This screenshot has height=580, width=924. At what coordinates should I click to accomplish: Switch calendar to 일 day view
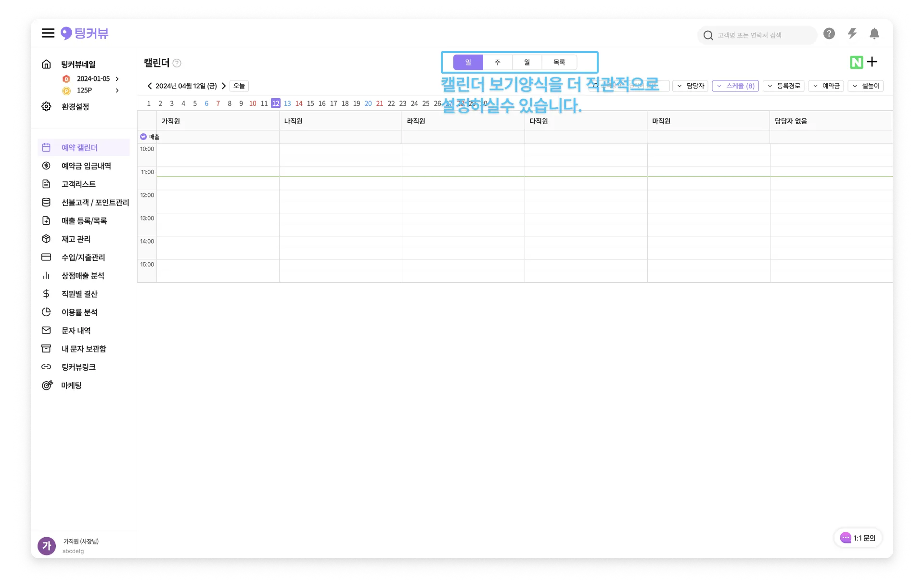tap(468, 62)
